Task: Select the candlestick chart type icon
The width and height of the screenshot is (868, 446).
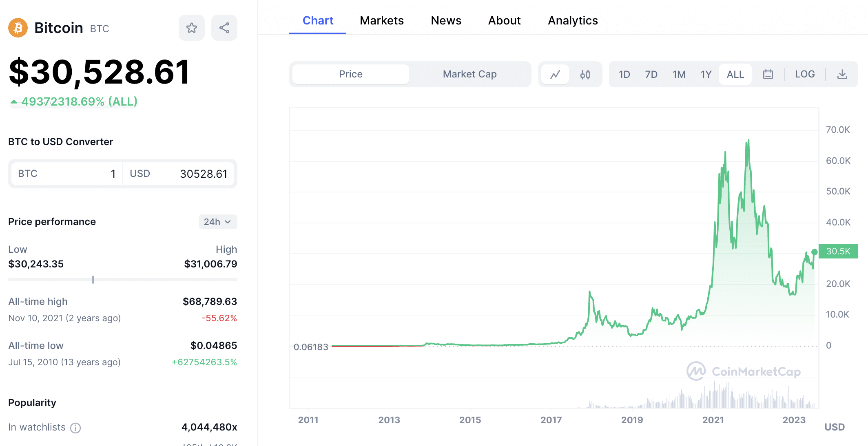Action: point(586,75)
